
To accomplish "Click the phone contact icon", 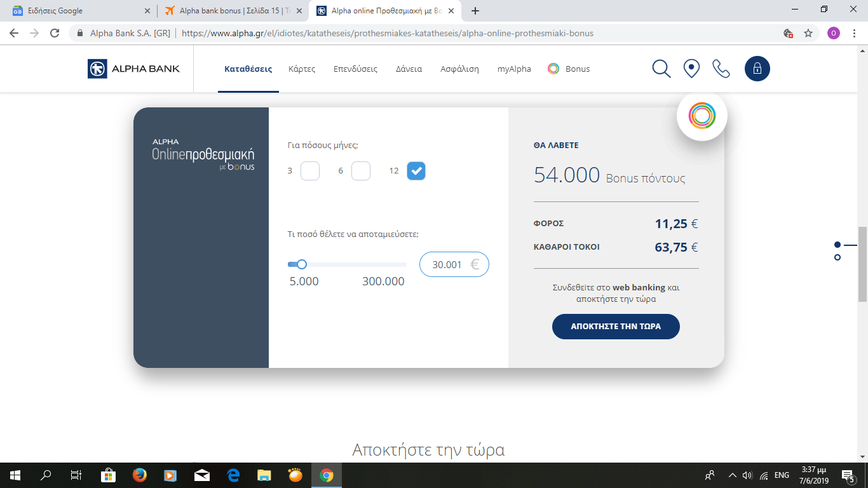I will pos(721,69).
